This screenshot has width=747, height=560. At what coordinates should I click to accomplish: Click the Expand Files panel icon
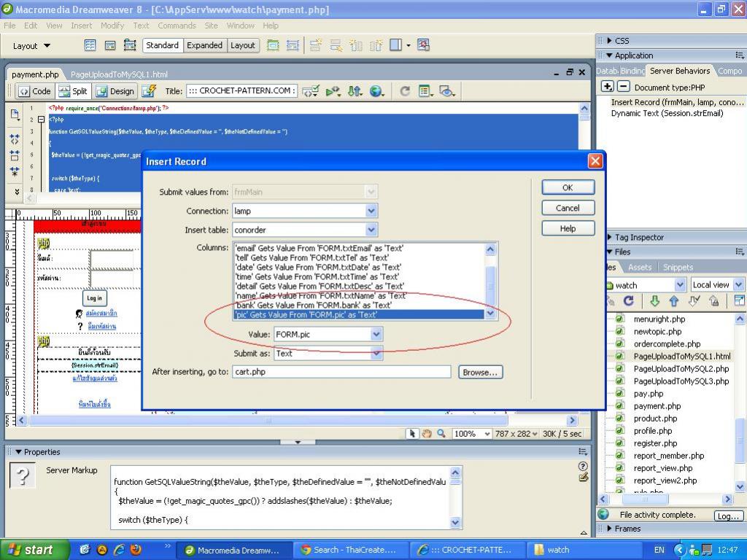pyautogui.click(x=739, y=300)
